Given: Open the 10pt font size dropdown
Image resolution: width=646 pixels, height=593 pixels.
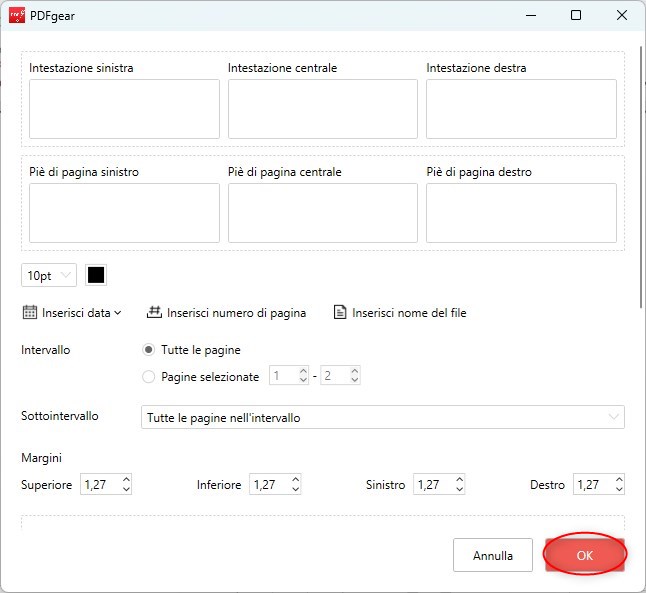Looking at the screenshot, I should [49, 275].
